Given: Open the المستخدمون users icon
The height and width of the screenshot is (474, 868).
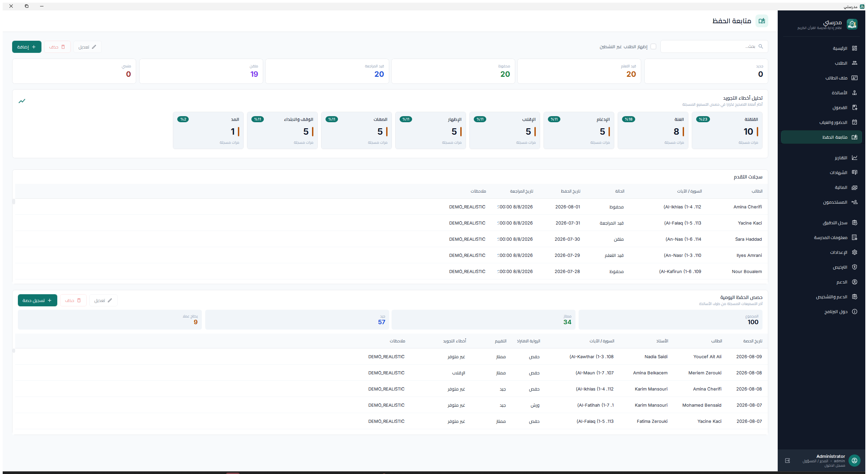Looking at the screenshot, I should click(x=854, y=202).
